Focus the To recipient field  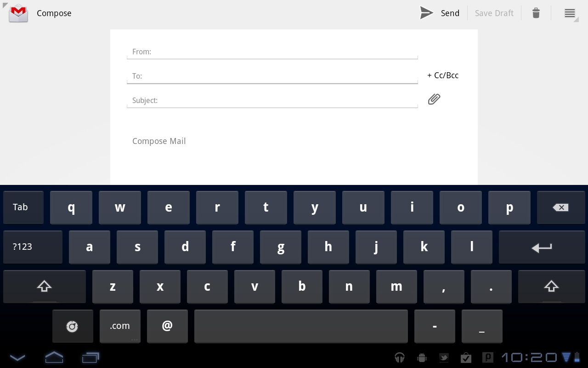pos(272,76)
